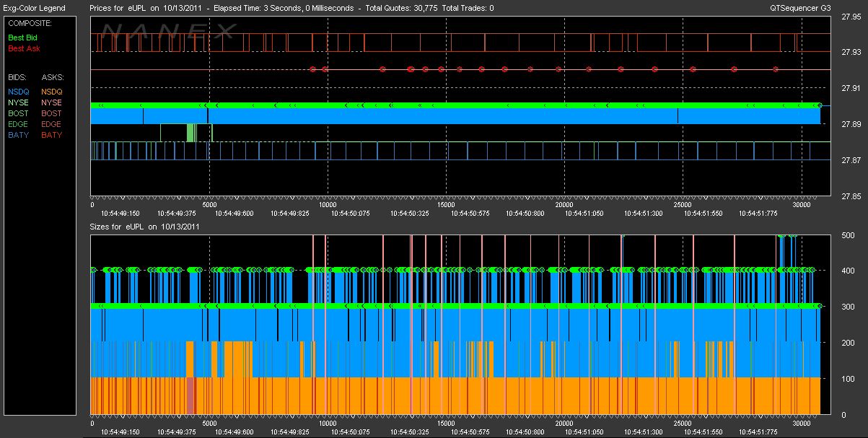Click the 27.95 price axis label

coord(851,18)
